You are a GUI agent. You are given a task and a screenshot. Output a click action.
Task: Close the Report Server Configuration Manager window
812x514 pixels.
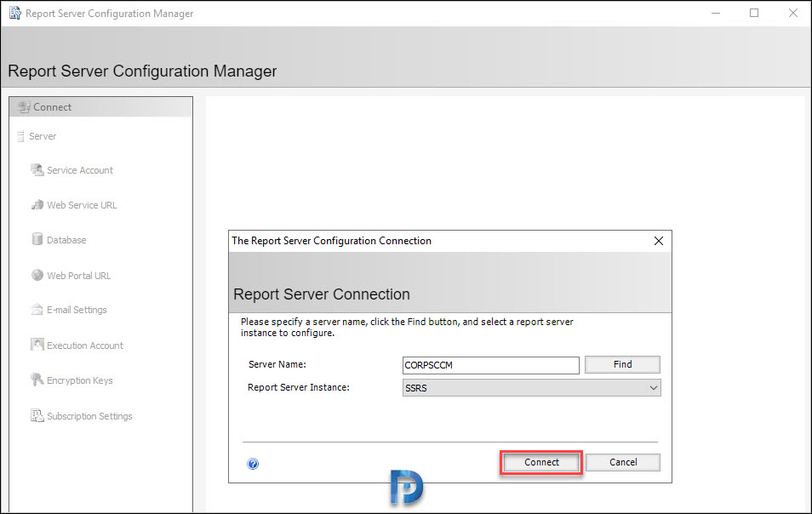pyautogui.click(x=792, y=13)
